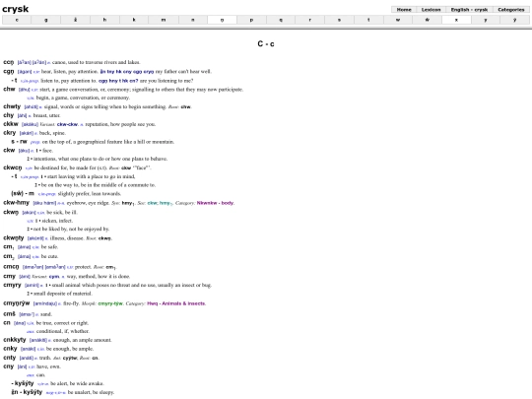Select the letter w tab

click(x=398, y=20)
